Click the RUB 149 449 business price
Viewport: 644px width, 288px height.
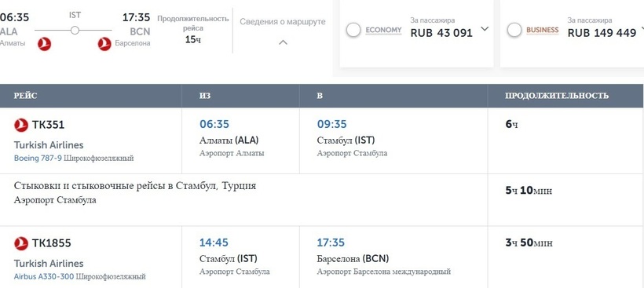tap(602, 33)
